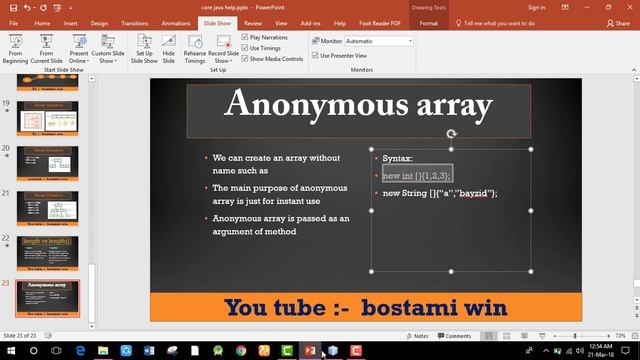Select slide 21 thumbnail
640x360 pixels.
[47, 208]
